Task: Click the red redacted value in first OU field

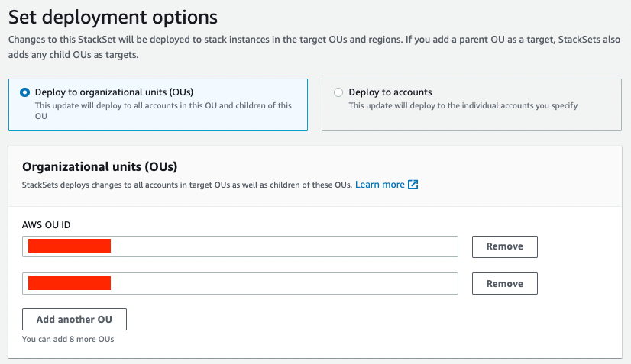Action: click(x=70, y=246)
